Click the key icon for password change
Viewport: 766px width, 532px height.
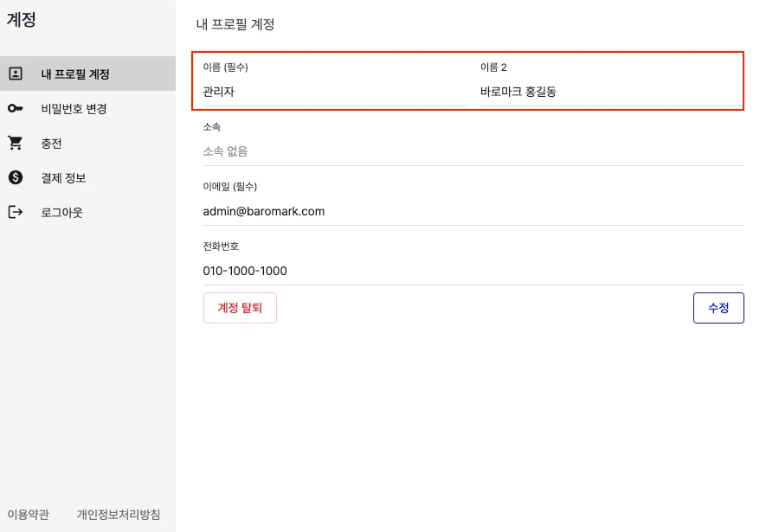click(x=15, y=108)
